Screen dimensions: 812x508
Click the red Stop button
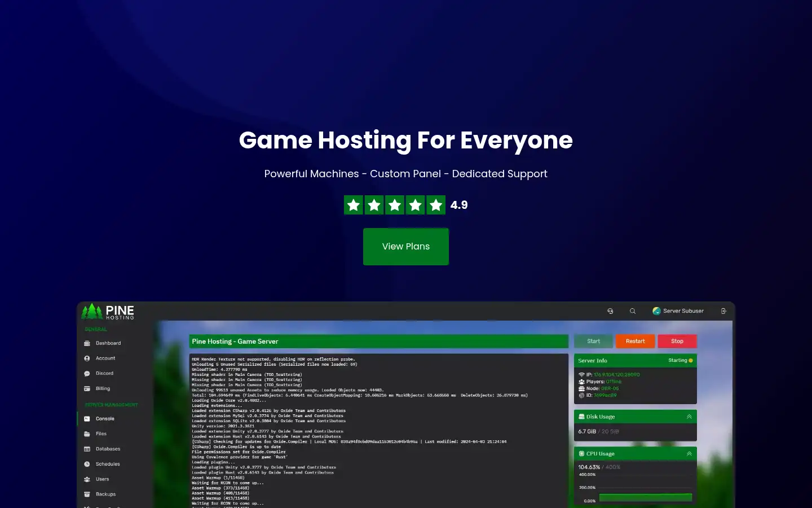pyautogui.click(x=677, y=341)
